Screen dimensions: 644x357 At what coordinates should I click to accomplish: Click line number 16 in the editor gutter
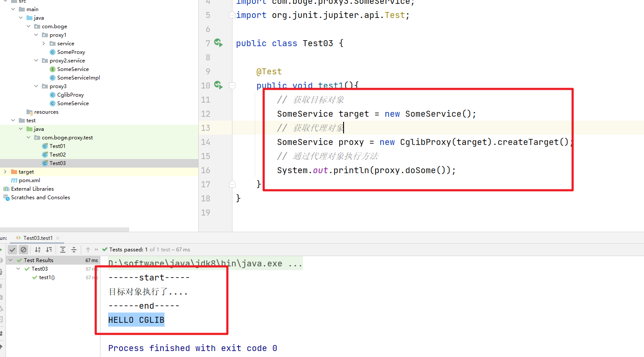[206, 170]
